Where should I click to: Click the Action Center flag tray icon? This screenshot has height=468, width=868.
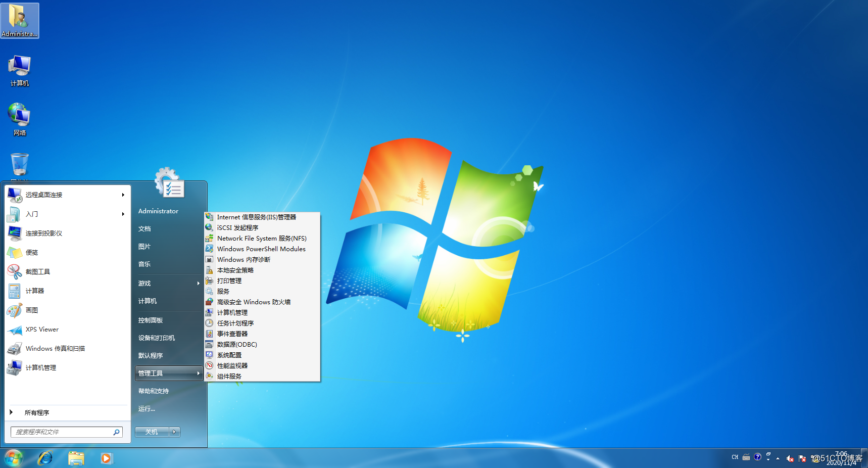tap(802, 458)
